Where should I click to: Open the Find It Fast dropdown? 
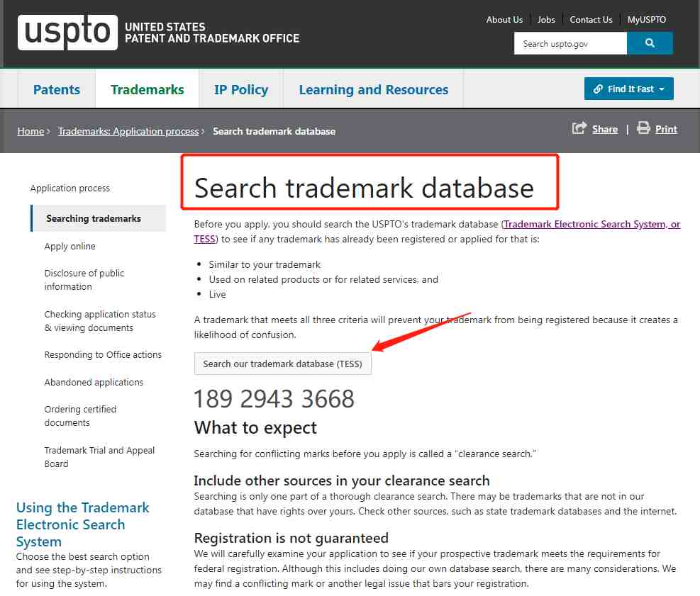pyautogui.click(x=628, y=89)
